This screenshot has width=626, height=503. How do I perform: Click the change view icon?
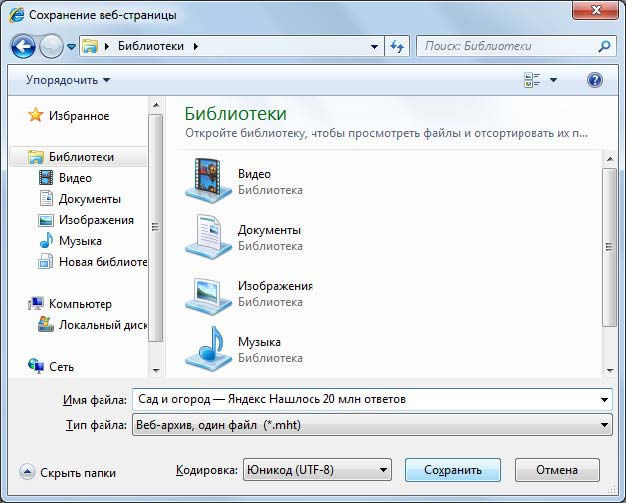(532, 80)
